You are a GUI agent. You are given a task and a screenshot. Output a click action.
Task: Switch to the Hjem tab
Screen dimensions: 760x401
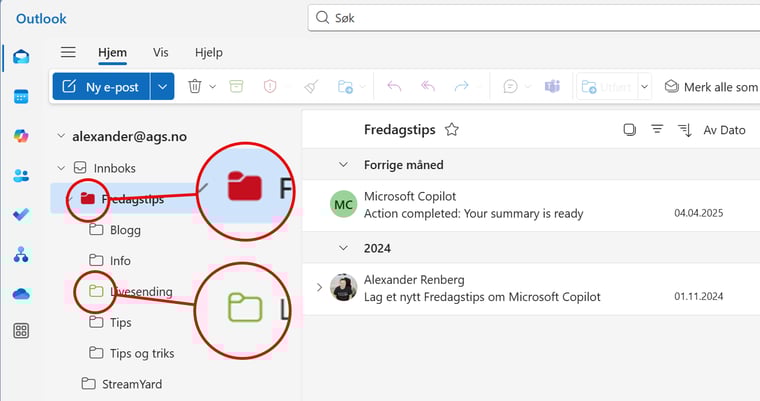pyautogui.click(x=112, y=52)
